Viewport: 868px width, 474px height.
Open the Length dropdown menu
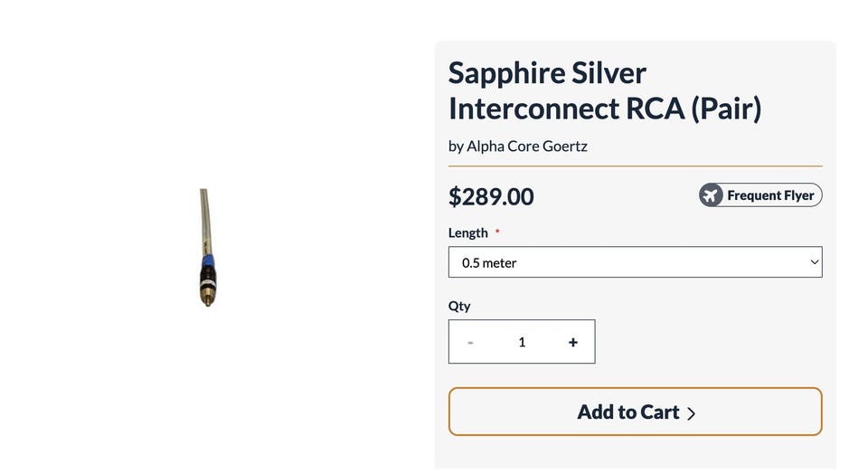635,262
